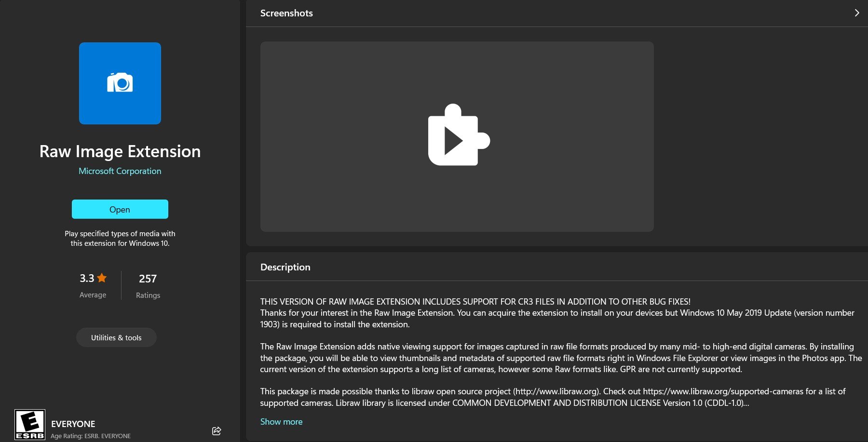This screenshot has width=868, height=442.
Task: Click the Description section heading
Action: click(x=285, y=267)
